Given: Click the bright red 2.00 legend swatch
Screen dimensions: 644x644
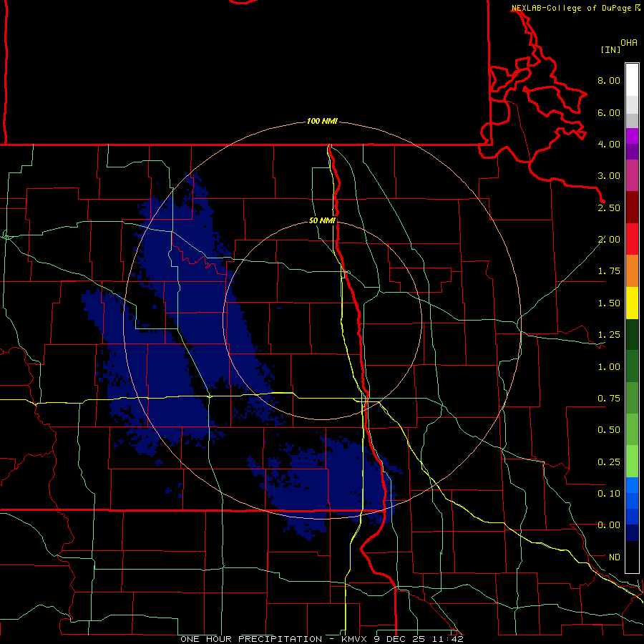Looking at the screenshot, I should 632,239.
